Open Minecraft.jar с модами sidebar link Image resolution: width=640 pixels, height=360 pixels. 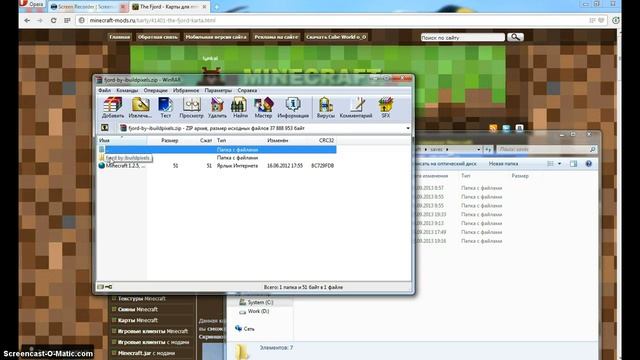(146, 353)
